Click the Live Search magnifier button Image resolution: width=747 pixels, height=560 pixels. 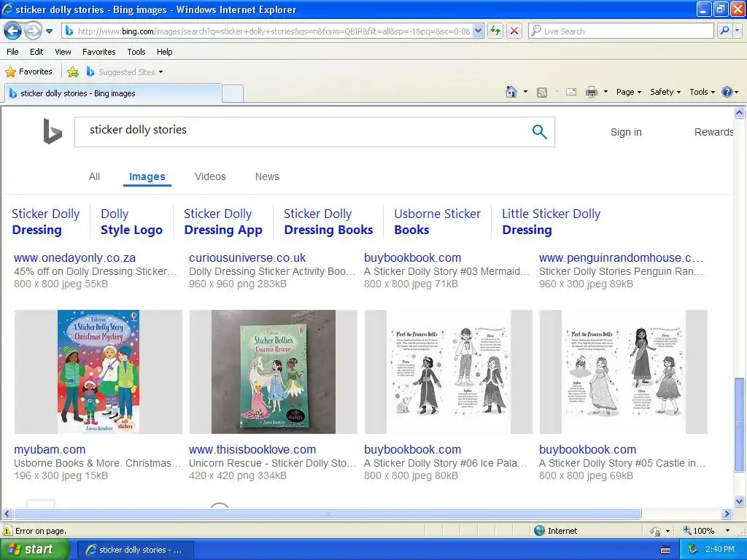click(x=724, y=31)
